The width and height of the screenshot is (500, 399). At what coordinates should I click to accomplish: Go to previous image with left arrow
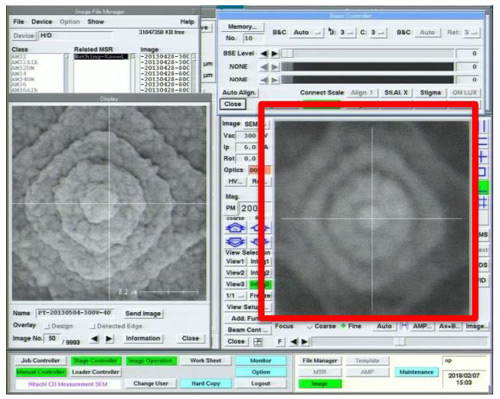click(95, 339)
